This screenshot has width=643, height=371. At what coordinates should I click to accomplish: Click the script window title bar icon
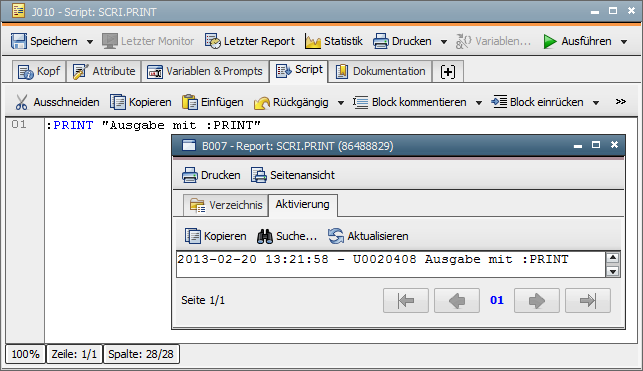pos(18,11)
